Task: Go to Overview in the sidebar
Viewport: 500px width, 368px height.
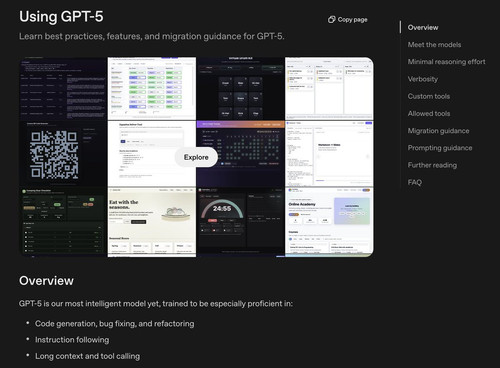Action: (423, 28)
